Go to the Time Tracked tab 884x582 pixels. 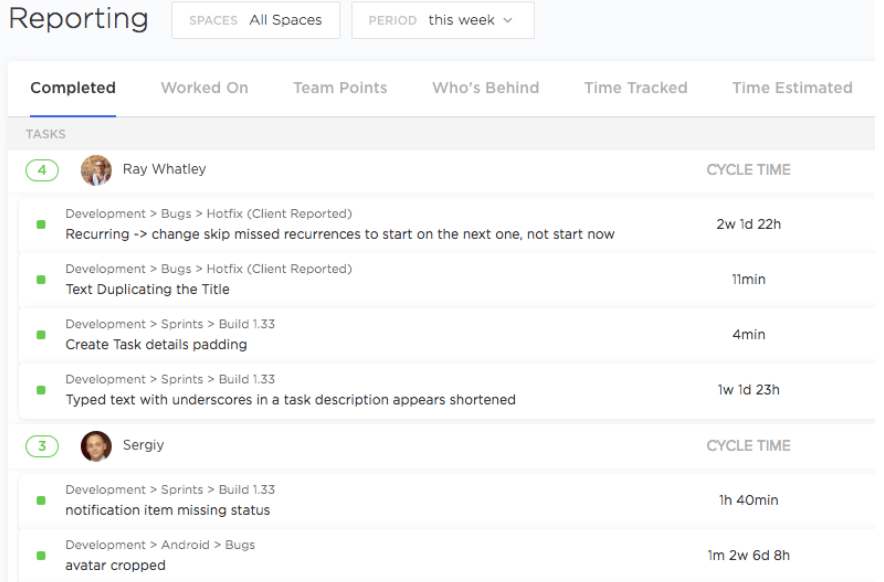click(x=635, y=88)
